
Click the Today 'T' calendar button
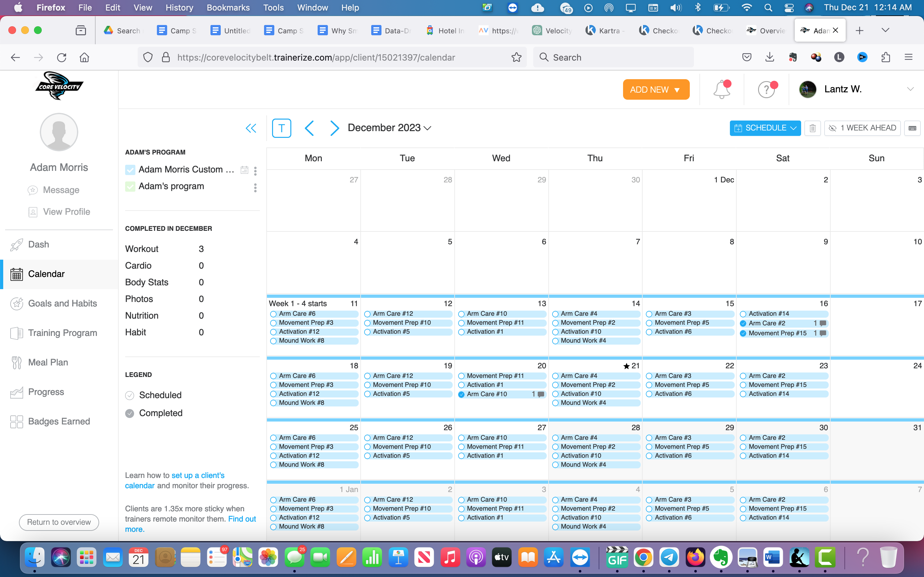[281, 128]
